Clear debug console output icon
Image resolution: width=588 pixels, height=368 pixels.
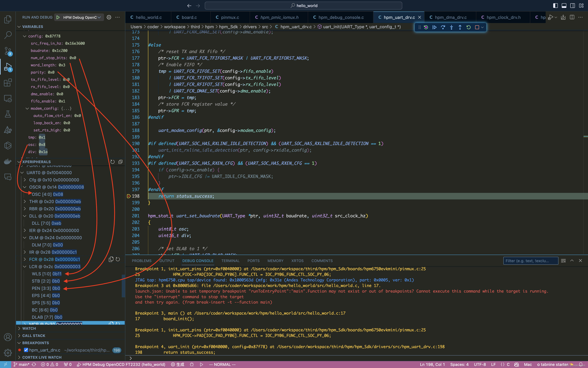coord(563,261)
